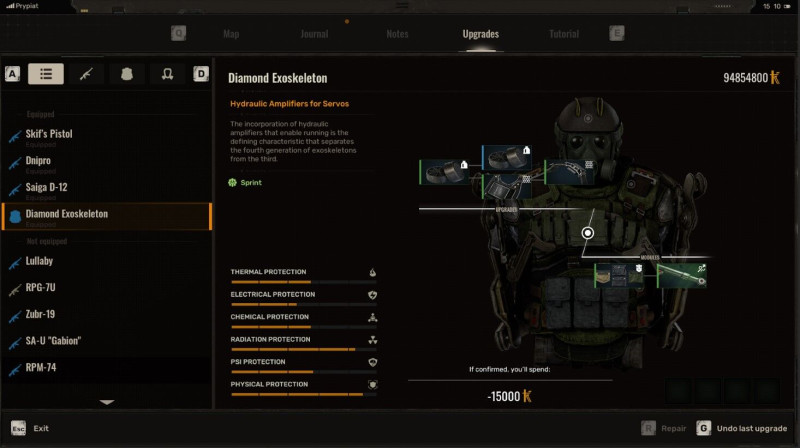
Task: Click the RPG-7U launcher icon
Action: click(15, 290)
